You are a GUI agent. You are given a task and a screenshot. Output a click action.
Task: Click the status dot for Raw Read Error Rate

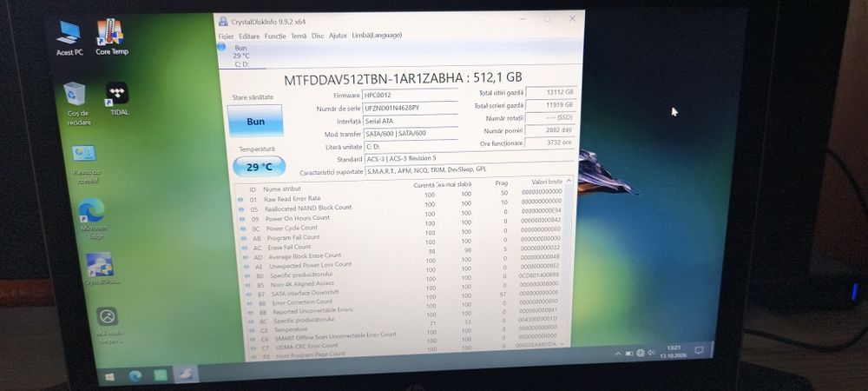(x=240, y=199)
